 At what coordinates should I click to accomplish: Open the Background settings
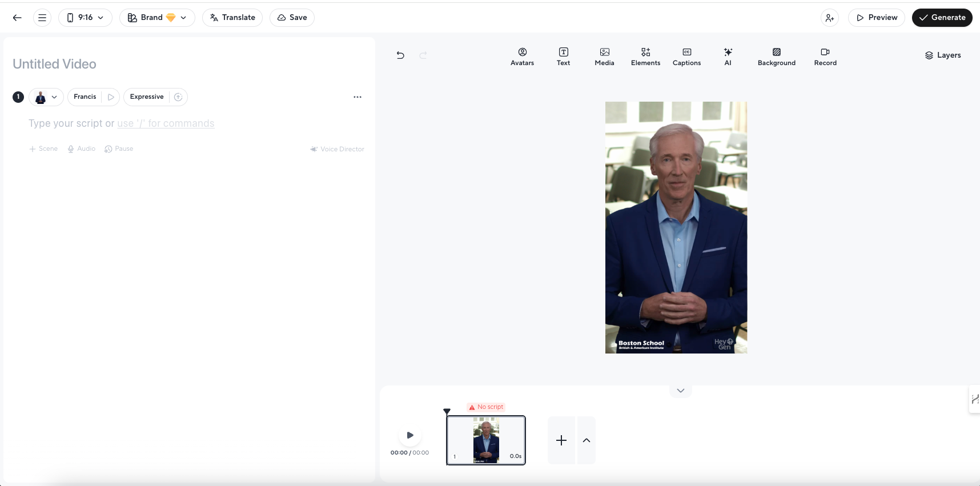click(776, 57)
